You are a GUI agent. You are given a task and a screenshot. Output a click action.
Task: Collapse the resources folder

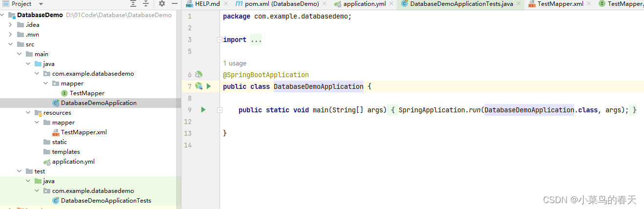tap(28, 113)
